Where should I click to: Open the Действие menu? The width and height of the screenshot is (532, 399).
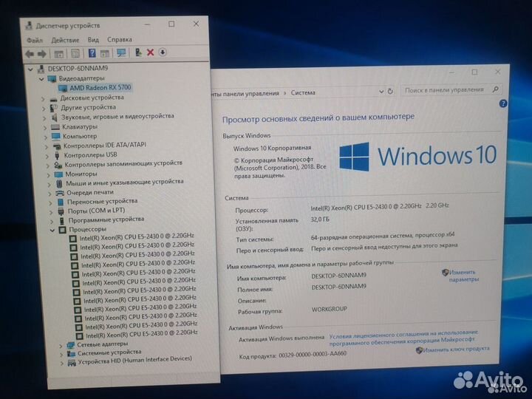click(x=65, y=40)
